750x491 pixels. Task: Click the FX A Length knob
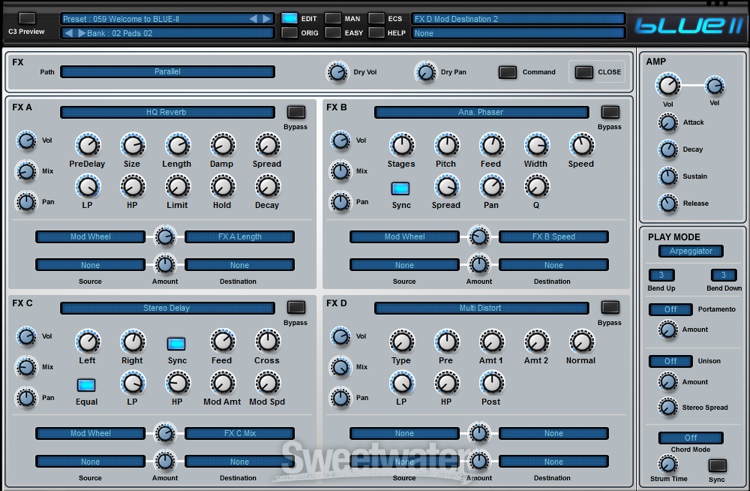pyautogui.click(x=177, y=145)
